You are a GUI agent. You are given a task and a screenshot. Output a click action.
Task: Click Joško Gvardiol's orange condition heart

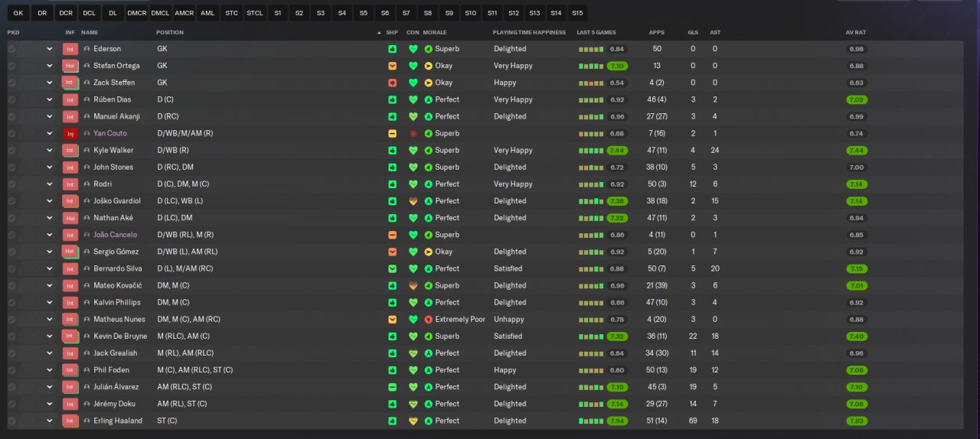(413, 201)
